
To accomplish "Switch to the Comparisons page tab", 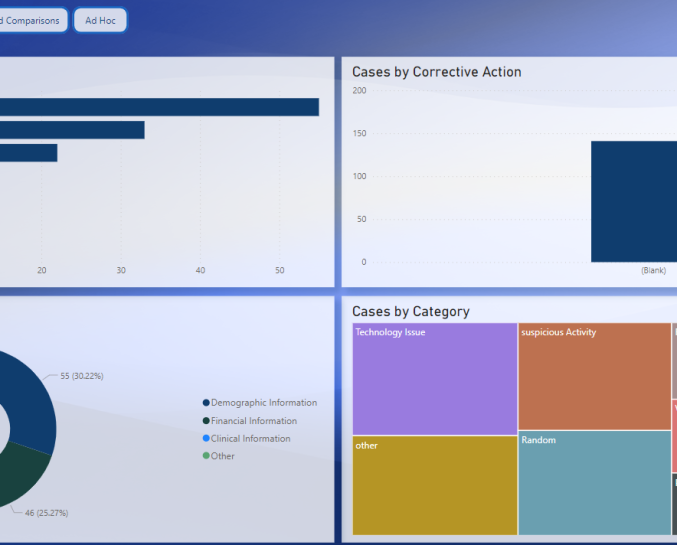I will tap(32, 20).
